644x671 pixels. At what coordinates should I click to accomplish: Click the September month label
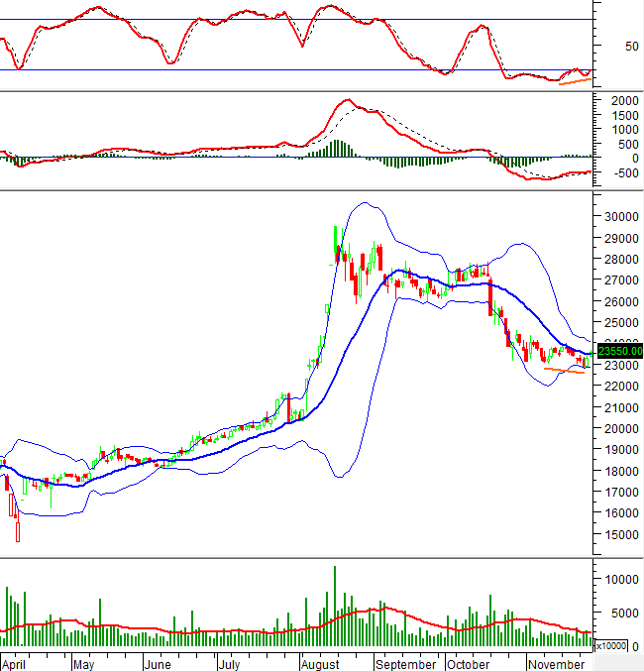coord(406,664)
